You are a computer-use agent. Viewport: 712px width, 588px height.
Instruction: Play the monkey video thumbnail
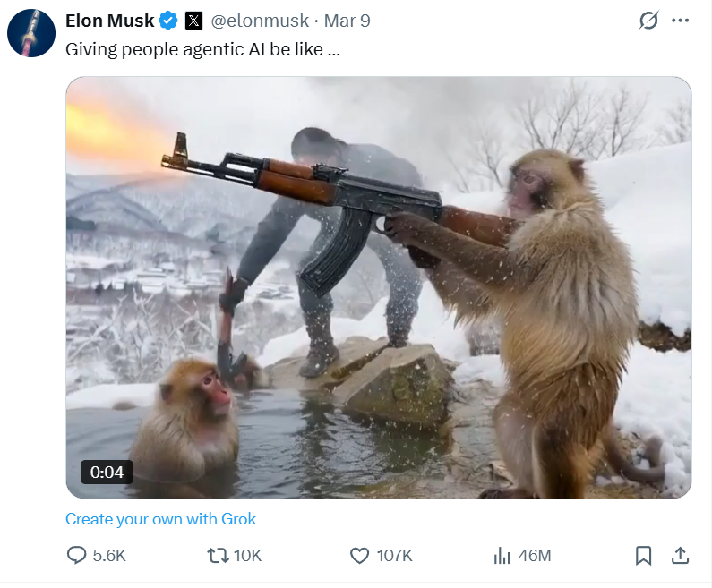click(x=378, y=286)
